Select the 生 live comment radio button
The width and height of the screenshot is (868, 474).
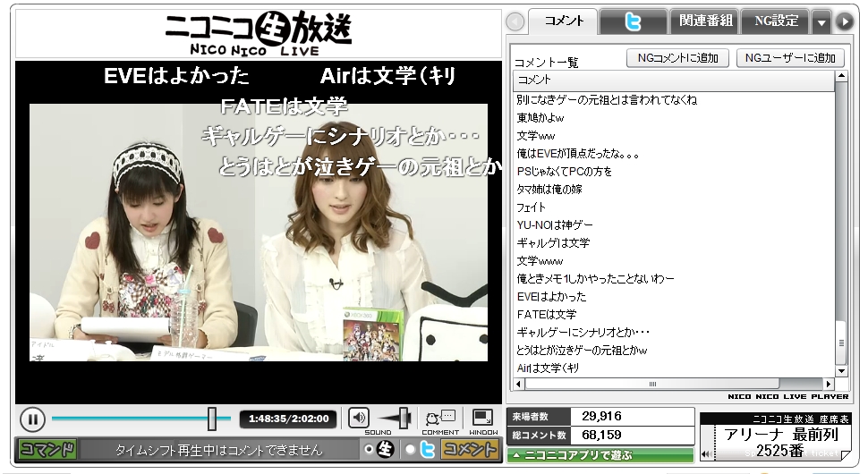click(x=368, y=449)
